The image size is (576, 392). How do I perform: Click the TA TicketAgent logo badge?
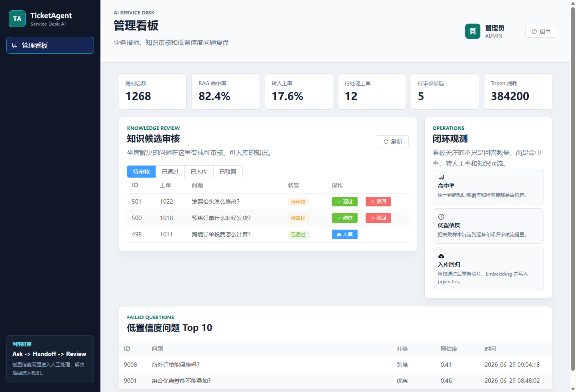[x=17, y=19]
